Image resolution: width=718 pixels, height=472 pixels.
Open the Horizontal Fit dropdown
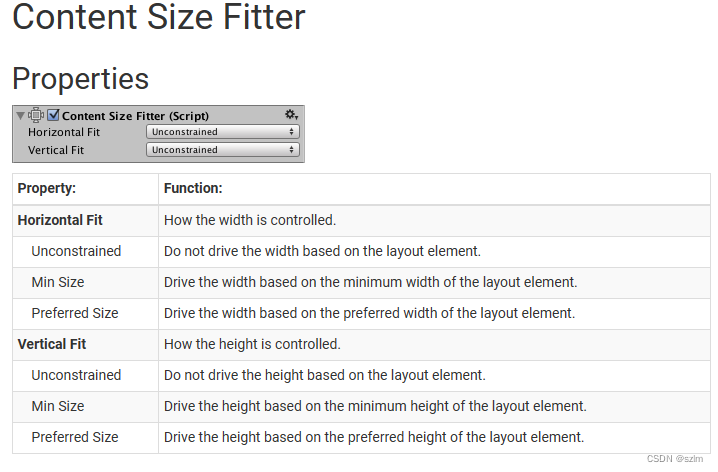tap(223, 132)
